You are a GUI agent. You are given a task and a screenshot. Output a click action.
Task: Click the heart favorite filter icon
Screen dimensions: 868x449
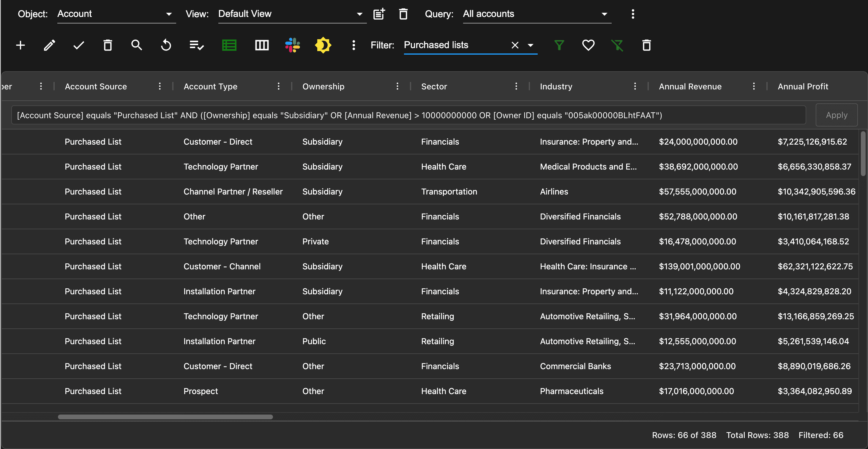[x=588, y=45]
